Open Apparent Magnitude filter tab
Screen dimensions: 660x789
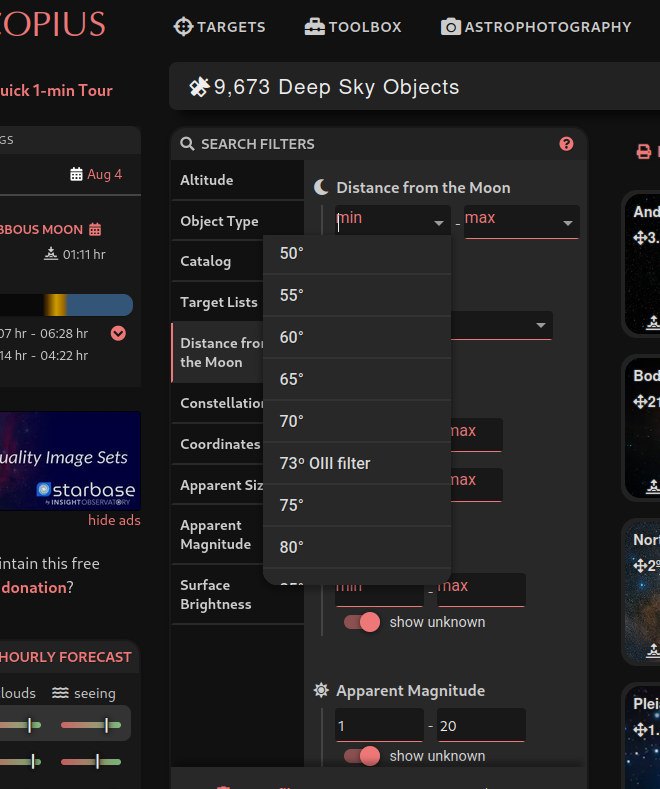pos(217,534)
